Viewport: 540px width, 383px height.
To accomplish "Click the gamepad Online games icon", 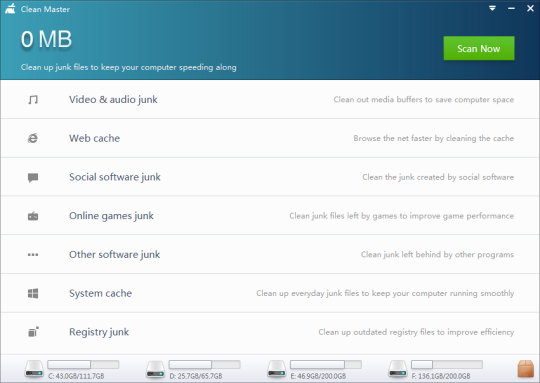I will click(x=33, y=216).
